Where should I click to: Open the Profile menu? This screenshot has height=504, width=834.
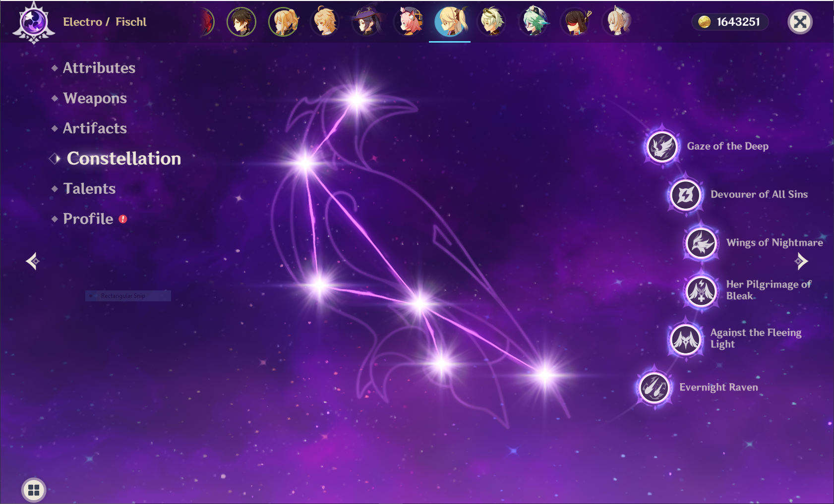click(x=88, y=219)
